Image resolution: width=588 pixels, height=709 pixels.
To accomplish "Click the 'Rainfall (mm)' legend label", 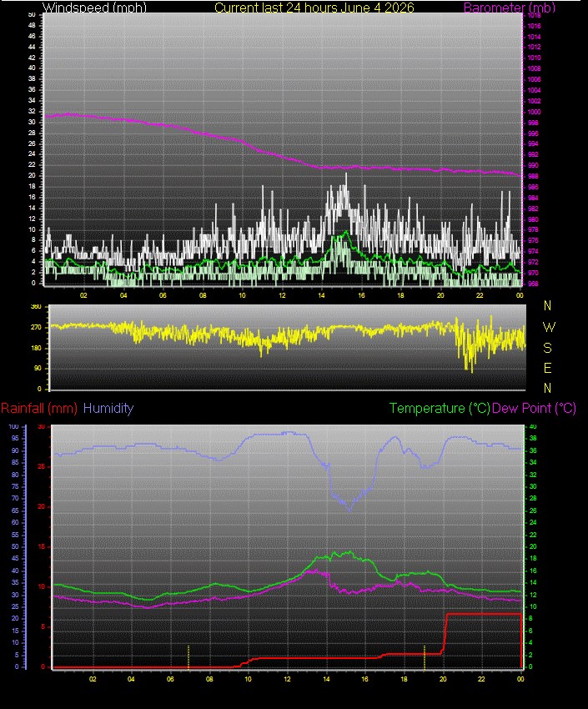I will (39, 409).
